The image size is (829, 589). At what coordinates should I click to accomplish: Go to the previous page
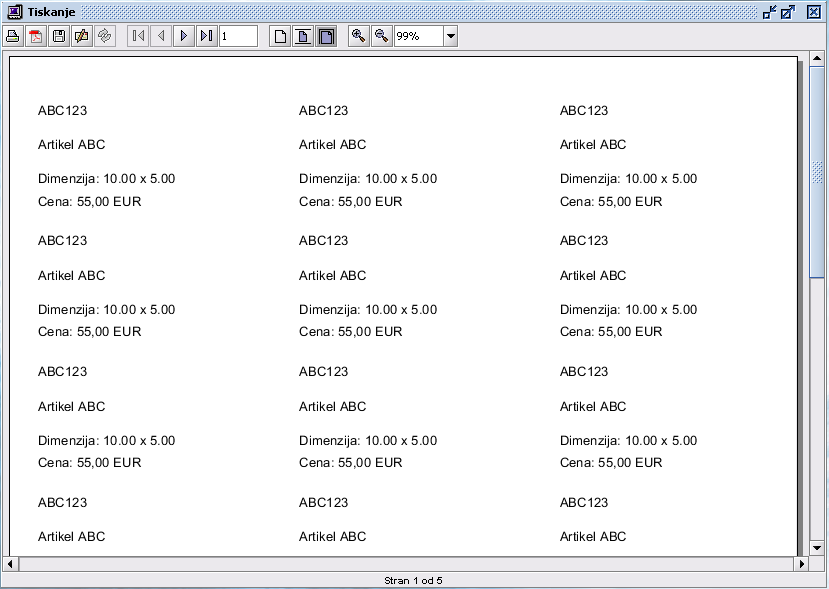[x=160, y=36]
